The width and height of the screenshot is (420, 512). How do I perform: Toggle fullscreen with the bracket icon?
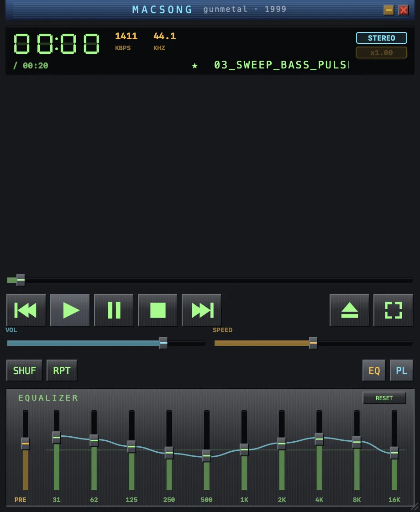click(393, 310)
